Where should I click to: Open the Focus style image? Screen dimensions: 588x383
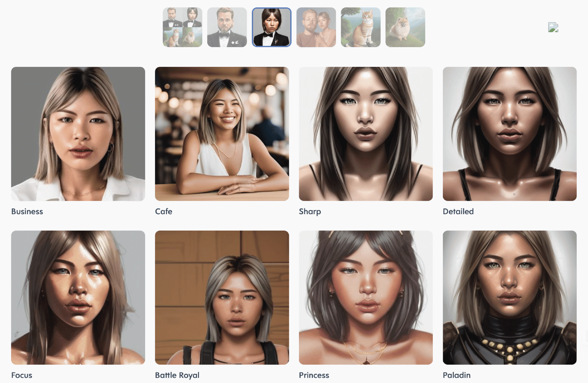pyautogui.click(x=78, y=298)
